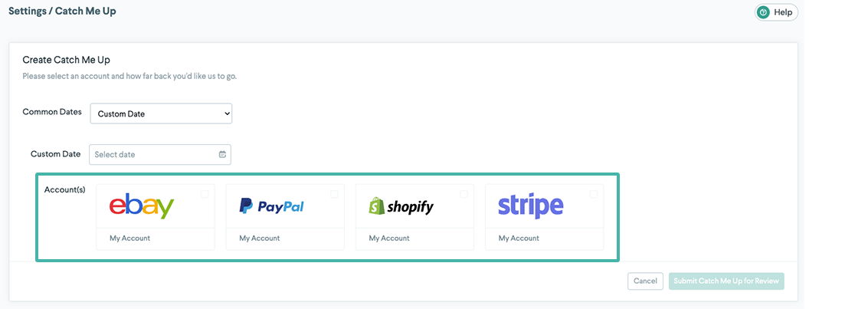This screenshot has width=868, height=309.
Task: Open the Common Dates dropdown
Action: click(x=161, y=113)
